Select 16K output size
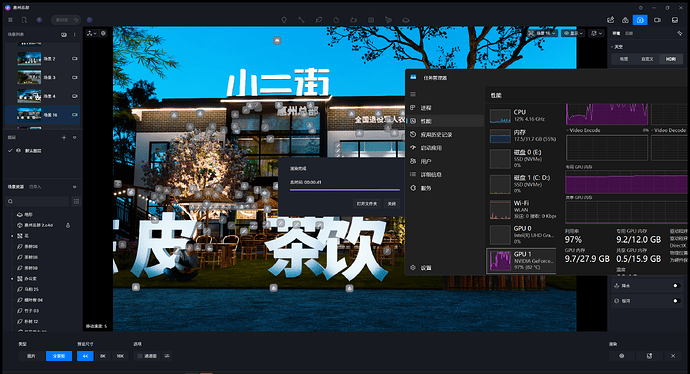Viewport: 690px width, 374px height. pyautogui.click(x=120, y=356)
